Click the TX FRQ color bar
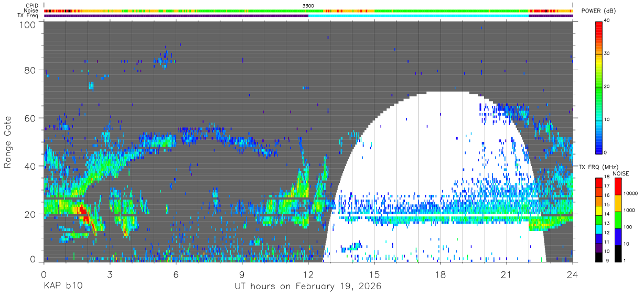 [x=599, y=219]
